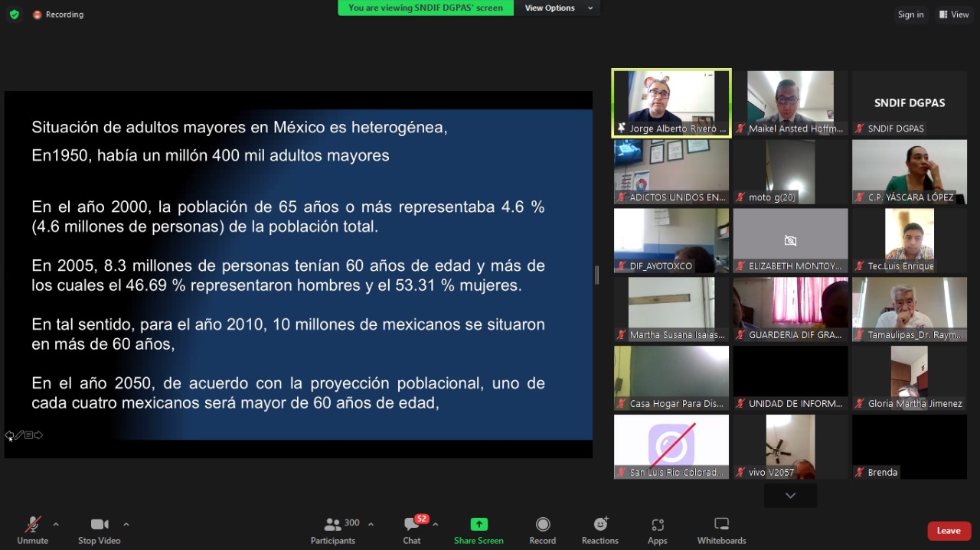Open the Participants panel
This screenshot has width=980, height=550.
click(333, 529)
